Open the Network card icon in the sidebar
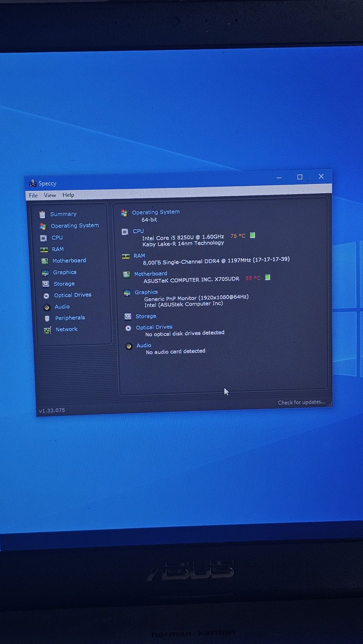Viewport: 363px width, 644px height. [48, 330]
